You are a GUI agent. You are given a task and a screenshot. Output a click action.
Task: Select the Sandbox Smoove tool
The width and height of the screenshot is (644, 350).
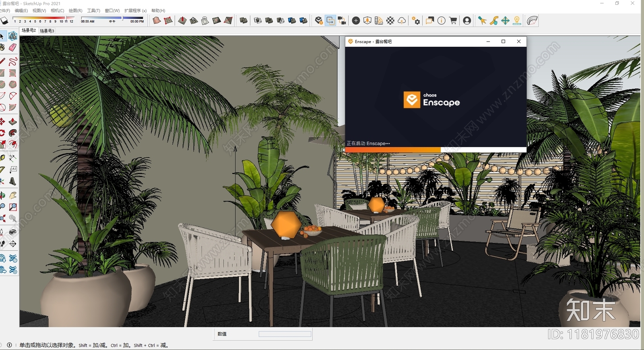pyautogui.click(x=182, y=21)
